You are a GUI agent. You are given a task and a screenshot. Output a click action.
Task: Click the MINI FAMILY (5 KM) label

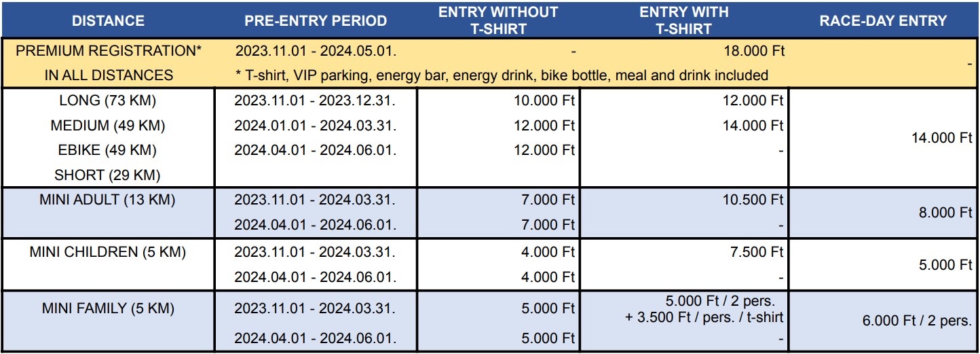(x=108, y=308)
